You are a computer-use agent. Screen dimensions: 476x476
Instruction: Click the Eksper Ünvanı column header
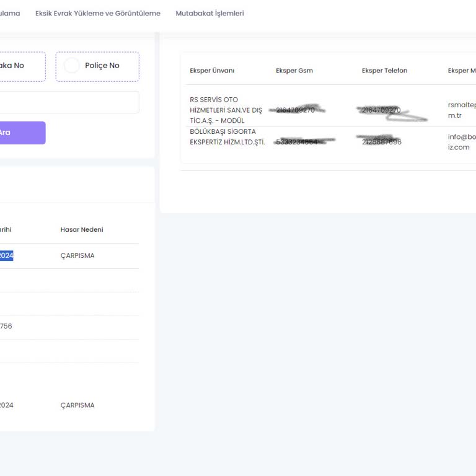coord(212,71)
